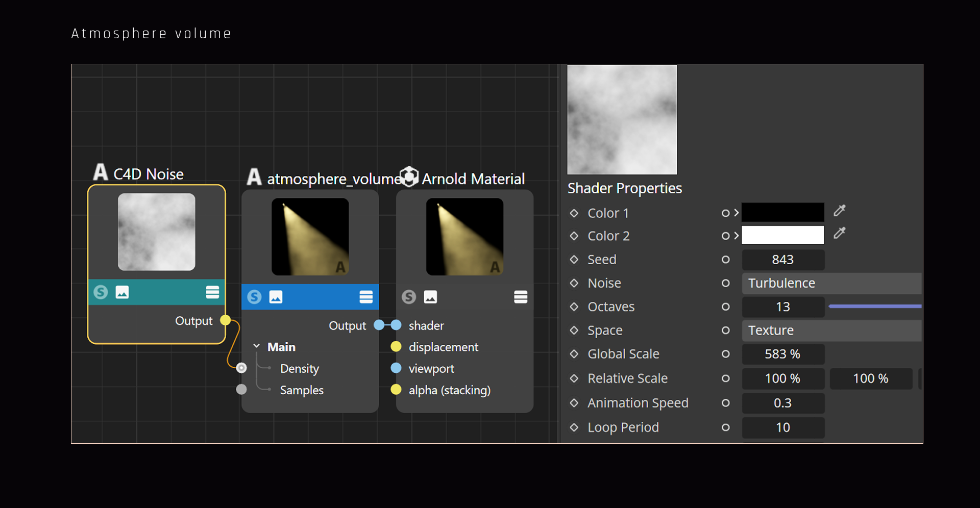Screen dimensions: 980x508
Task: Click the white Color 2 swatch
Action: (x=782, y=235)
